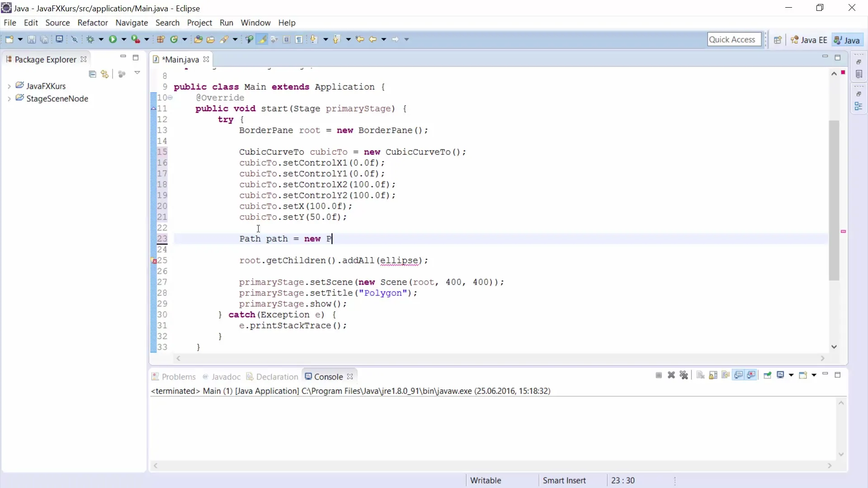Remove all terminated launches icon
Image resolution: width=868 pixels, height=488 pixels.
click(x=684, y=375)
